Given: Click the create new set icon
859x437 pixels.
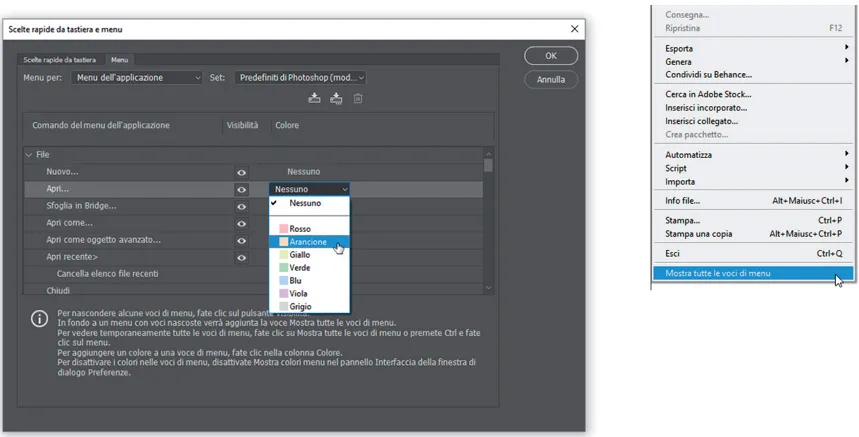Looking at the screenshot, I should click(x=336, y=98).
